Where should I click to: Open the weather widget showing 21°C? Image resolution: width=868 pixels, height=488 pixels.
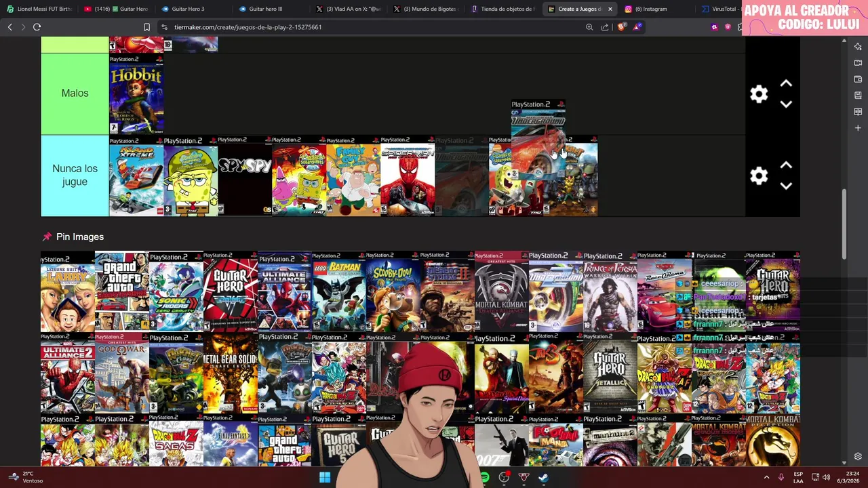click(24, 477)
